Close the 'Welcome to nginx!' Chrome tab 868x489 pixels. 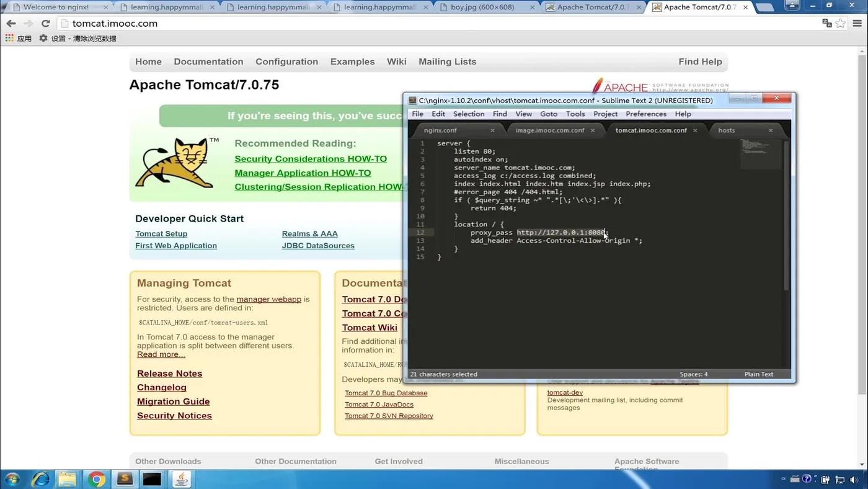[x=105, y=7]
